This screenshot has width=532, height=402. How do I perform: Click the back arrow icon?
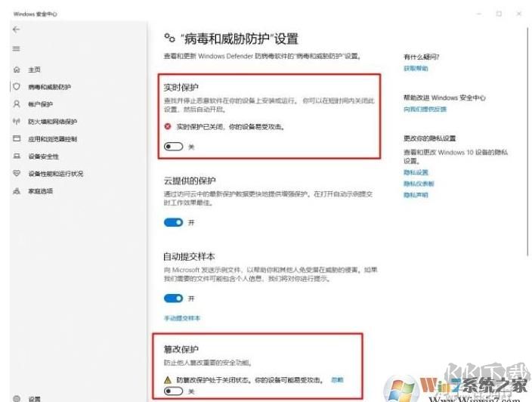[x=17, y=29]
